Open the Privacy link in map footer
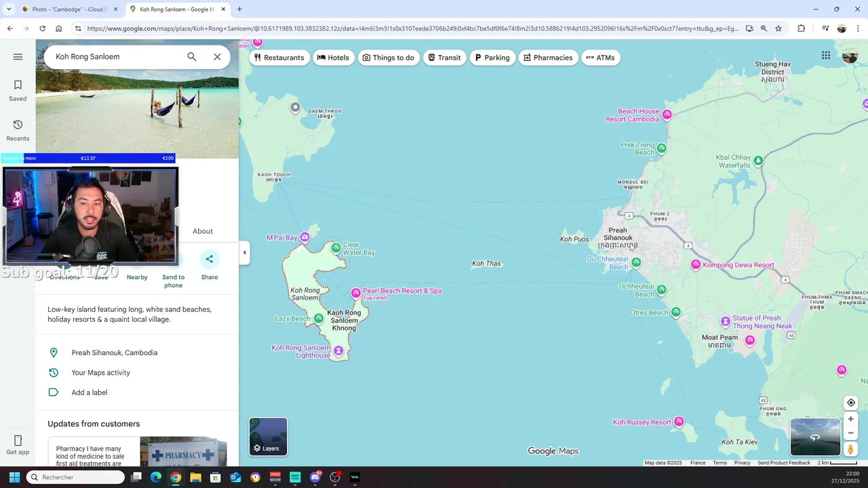This screenshot has width=868, height=488. tap(742, 463)
